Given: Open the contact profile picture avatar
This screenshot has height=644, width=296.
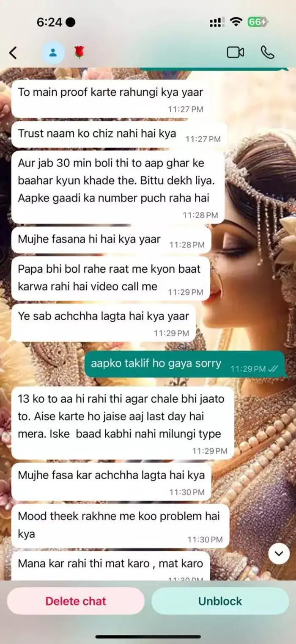Looking at the screenshot, I should (x=53, y=53).
